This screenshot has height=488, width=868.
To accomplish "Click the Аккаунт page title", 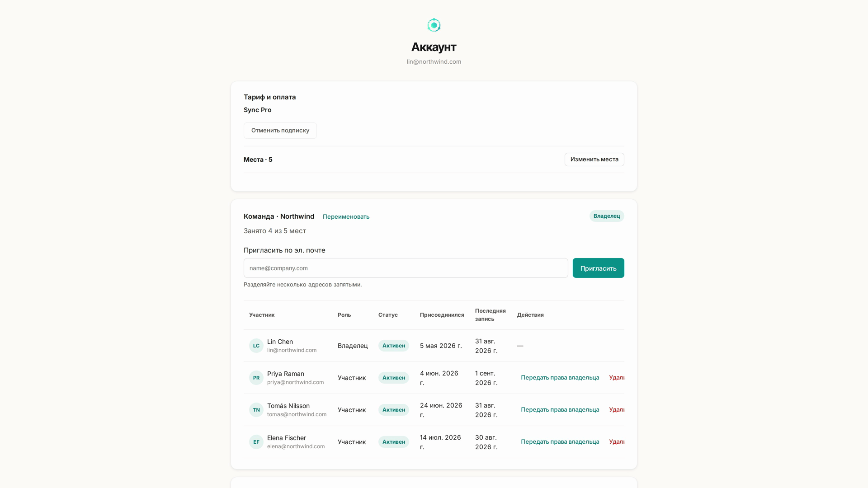I will pyautogui.click(x=434, y=47).
